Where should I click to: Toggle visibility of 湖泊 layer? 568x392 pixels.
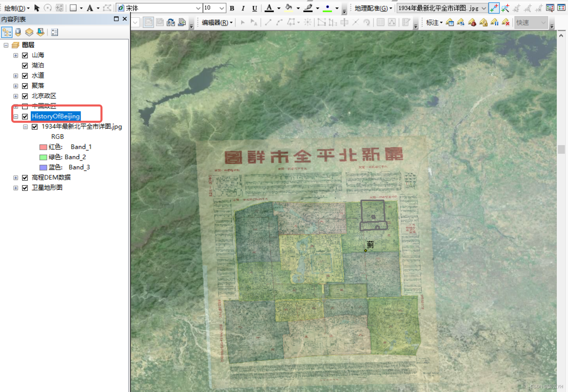pos(25,65)
